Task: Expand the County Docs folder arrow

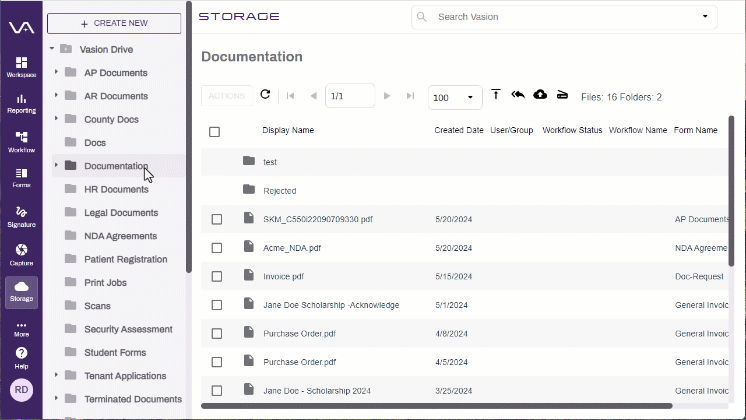Action: coord(56,118)
